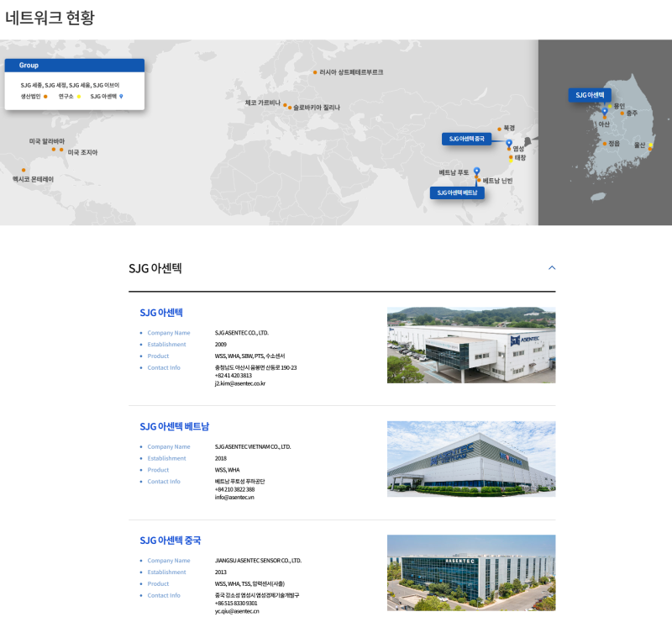The width and height of the screenshot is (672, 633).
Task: Click the SJG 아센텍 label over Korea
Action: pos(590,95)
